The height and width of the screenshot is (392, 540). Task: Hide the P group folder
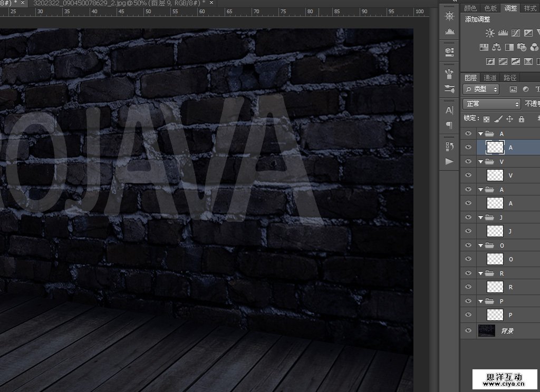(x=468, y=301)
